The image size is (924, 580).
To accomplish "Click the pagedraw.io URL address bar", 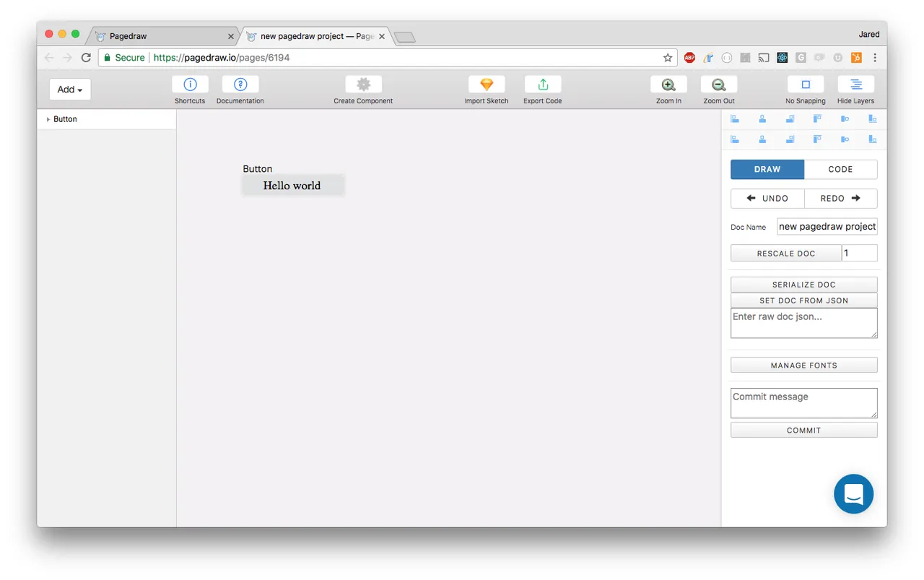I will [x=388, y=58].
